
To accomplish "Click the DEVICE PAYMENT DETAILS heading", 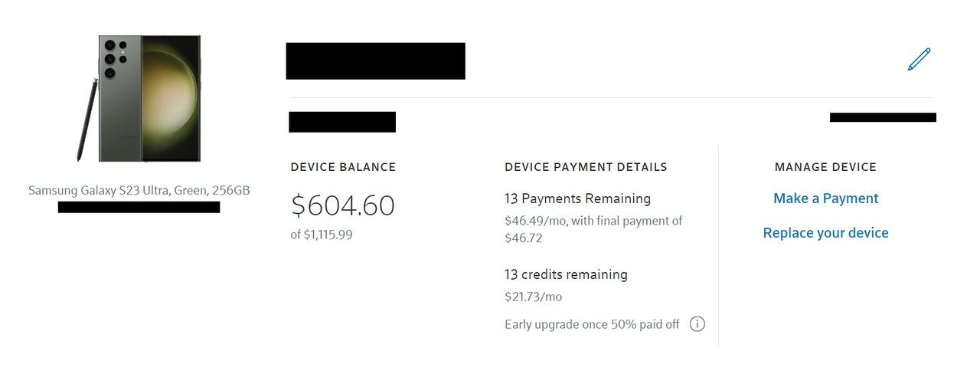I will point(586,167).
